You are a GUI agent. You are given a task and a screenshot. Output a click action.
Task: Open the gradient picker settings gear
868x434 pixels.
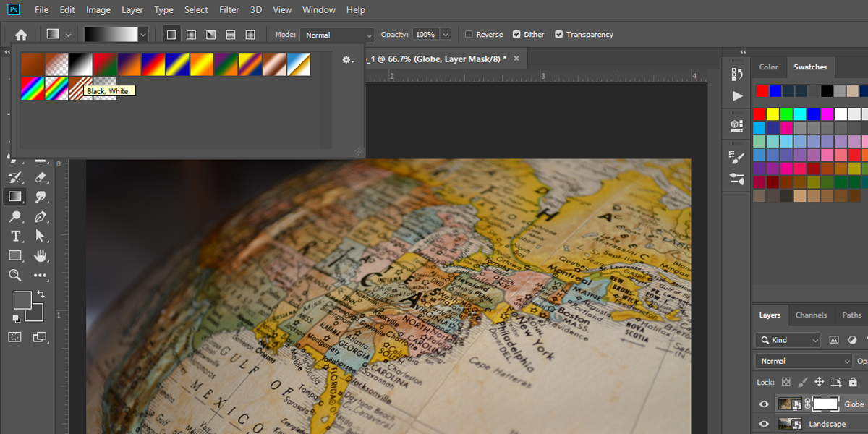pos(346,60)
